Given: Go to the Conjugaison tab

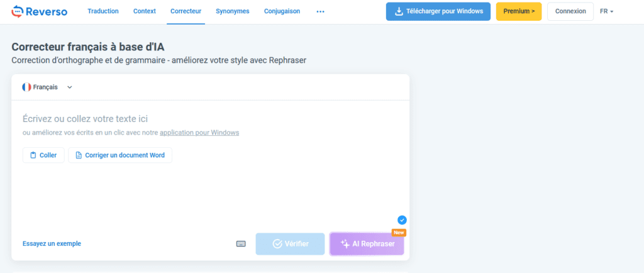Looking at the screenshot, I should [282, 11].
